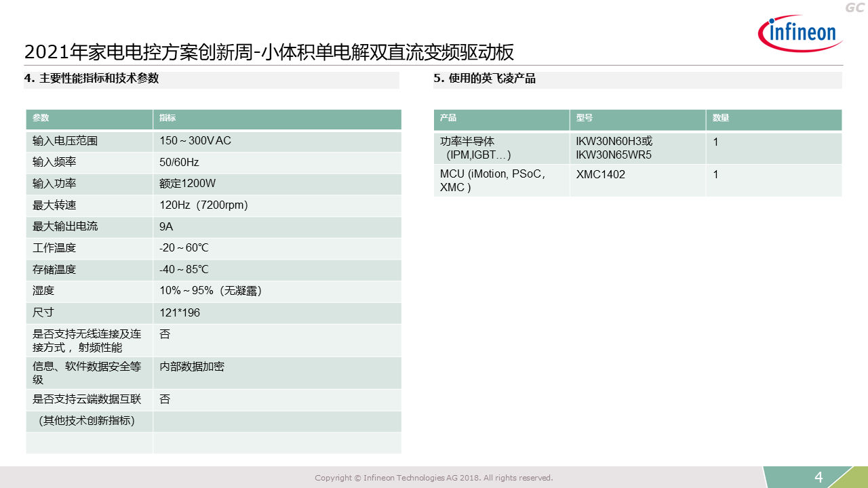Select the 参数 column header
This screenshot has width=868, height=488.
(x=90, y=119)
